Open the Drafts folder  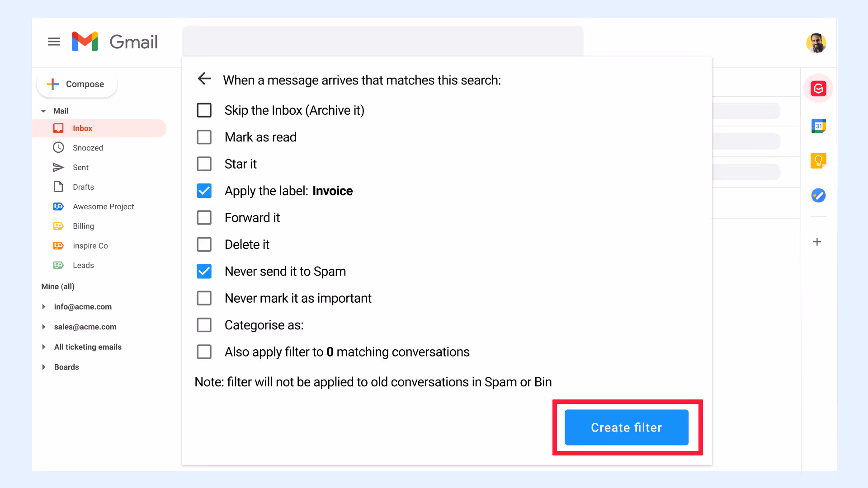pyautogui.click(x=83, y=187)
